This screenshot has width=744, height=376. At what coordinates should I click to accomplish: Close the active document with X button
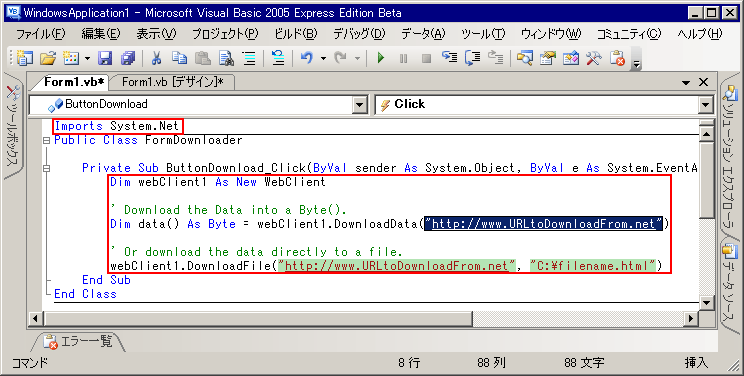click(704, 82)
